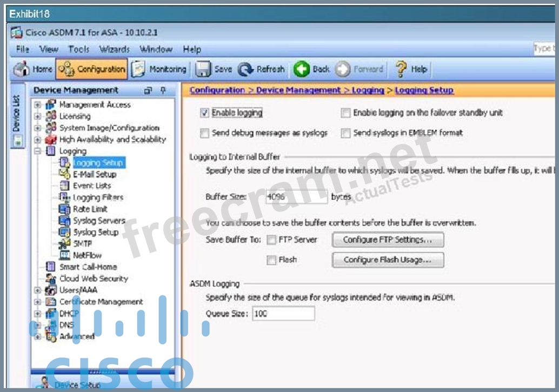Expand the Management Access tree node
The height and width of the screenshot is (392, 559).
click(x=37, y=105)
